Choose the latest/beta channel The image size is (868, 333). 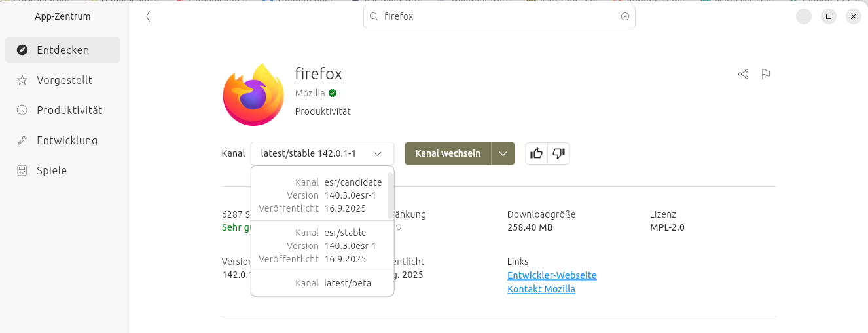coord(320,283)
